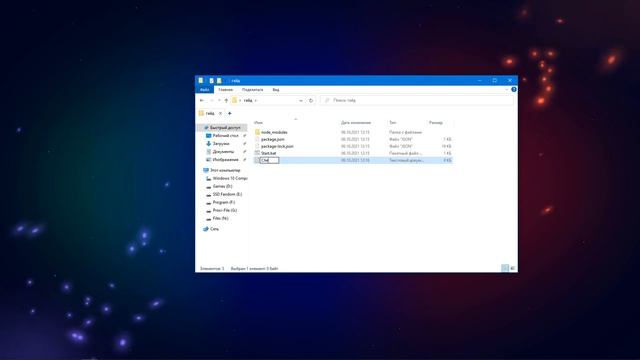Image resolution: width=640 pixels, height=360 pixels.
Task: Open Документы in navigation pane
Action: 223,151
